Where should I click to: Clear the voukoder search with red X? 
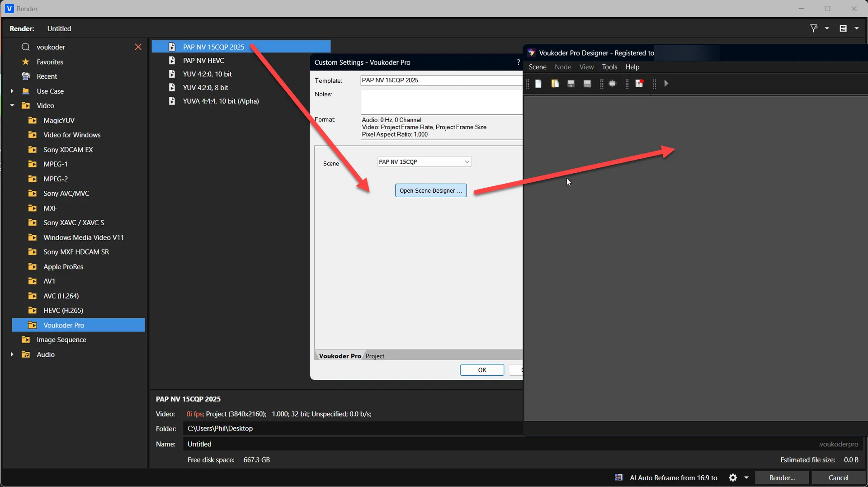click(x=138, y=47)
